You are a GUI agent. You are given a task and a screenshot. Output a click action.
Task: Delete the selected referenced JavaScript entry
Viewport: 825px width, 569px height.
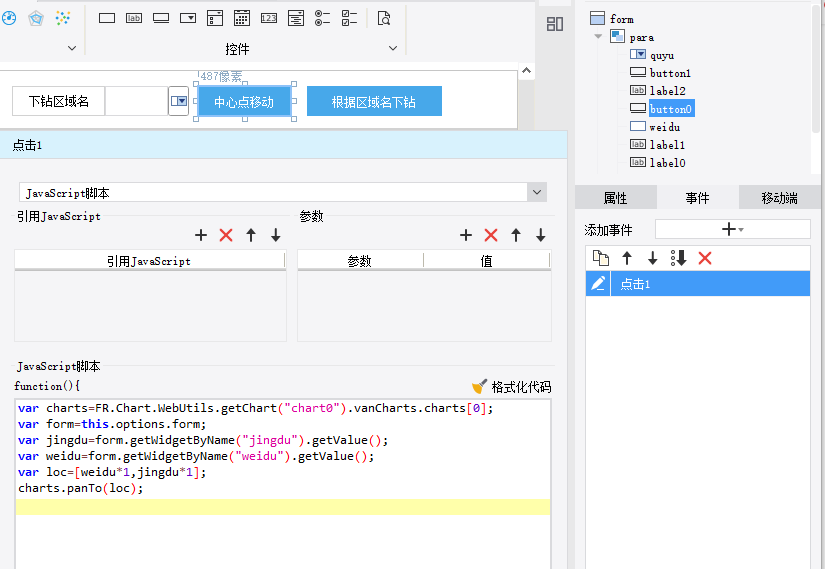[226, 235]
